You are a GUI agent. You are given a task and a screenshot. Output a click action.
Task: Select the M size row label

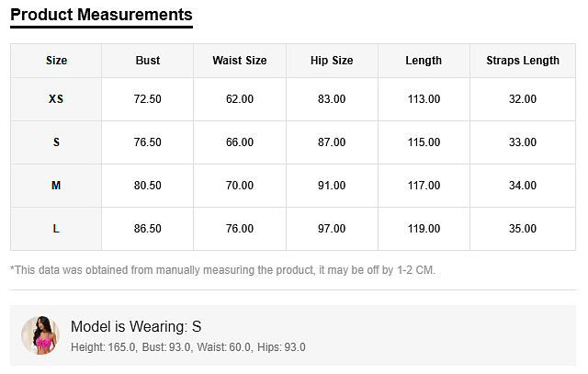click(x=56, y=186)
